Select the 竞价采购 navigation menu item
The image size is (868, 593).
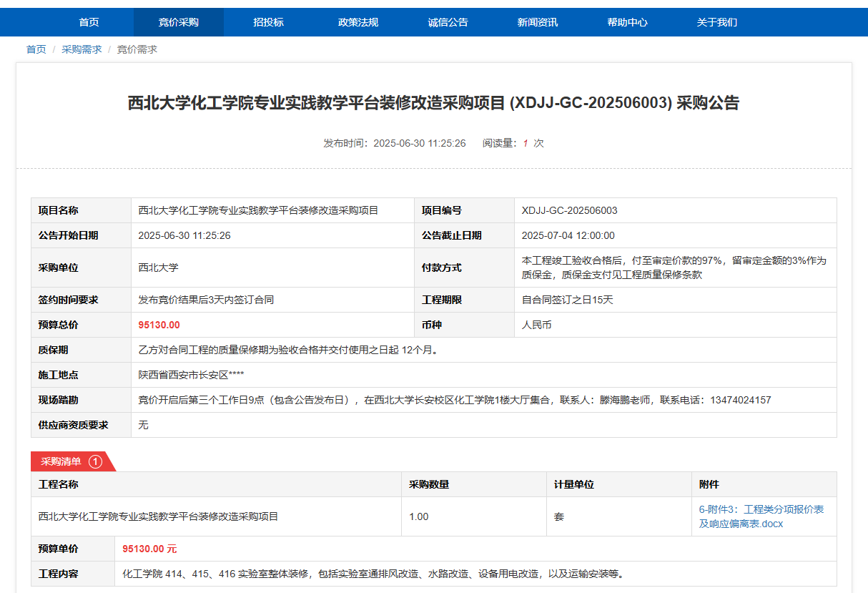(x=179, y=22)
